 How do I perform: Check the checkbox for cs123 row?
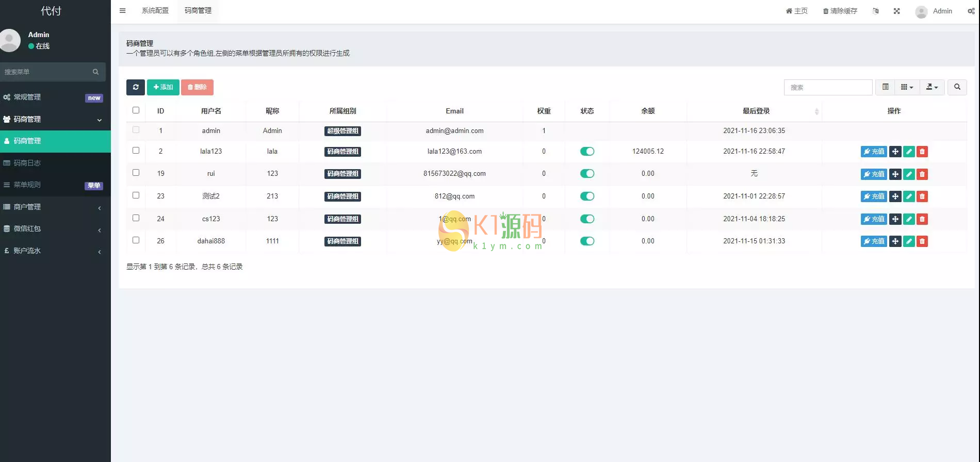click(136, 218)
